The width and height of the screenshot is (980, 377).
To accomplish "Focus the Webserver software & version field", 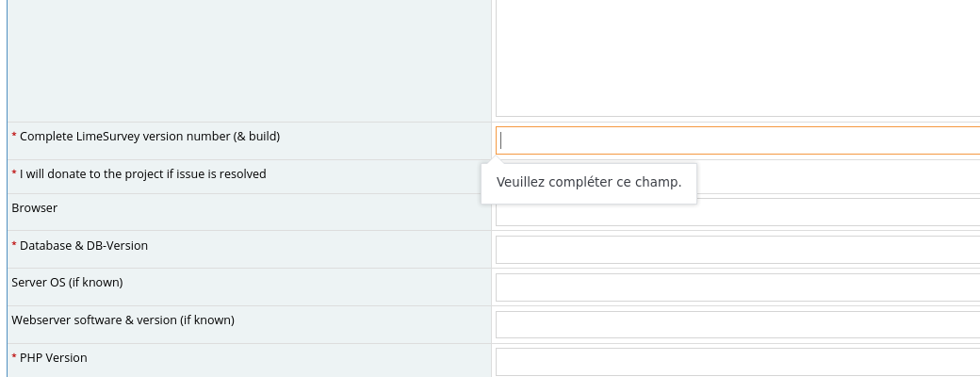I will [x=737, y=324].
